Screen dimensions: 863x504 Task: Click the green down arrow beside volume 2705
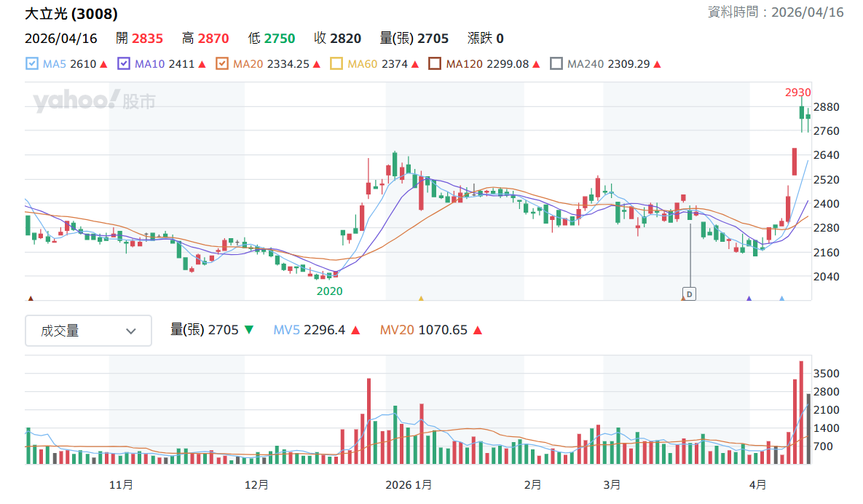tap(249, 331)
